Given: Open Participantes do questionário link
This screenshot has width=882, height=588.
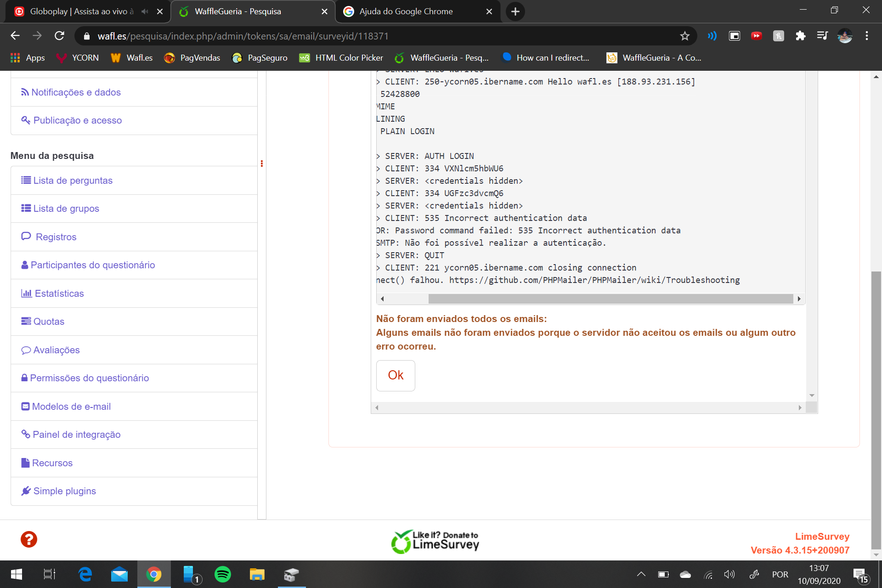Looking at the screenshot, I should pos(92,265).
